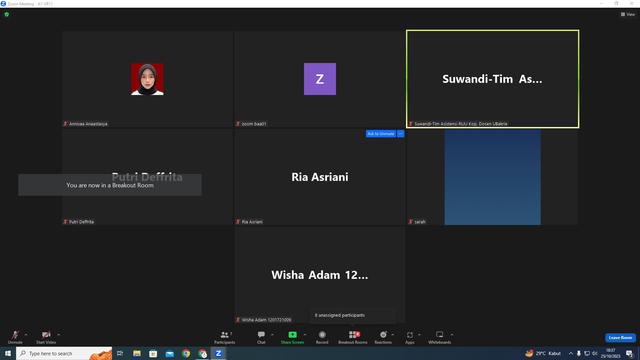640x360 pixels.
Task: Expand chat options arrow
Action: [x=272, y=335]
